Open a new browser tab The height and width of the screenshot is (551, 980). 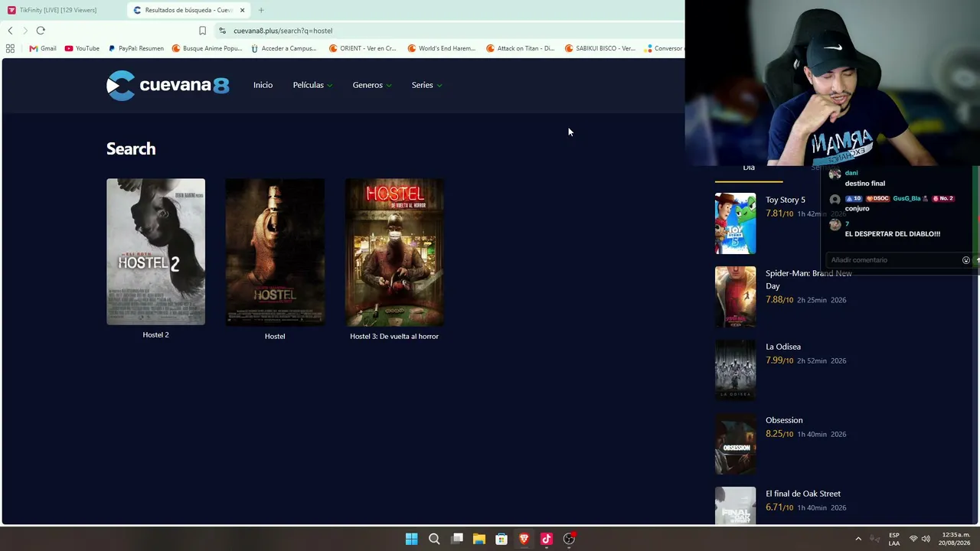261,10
